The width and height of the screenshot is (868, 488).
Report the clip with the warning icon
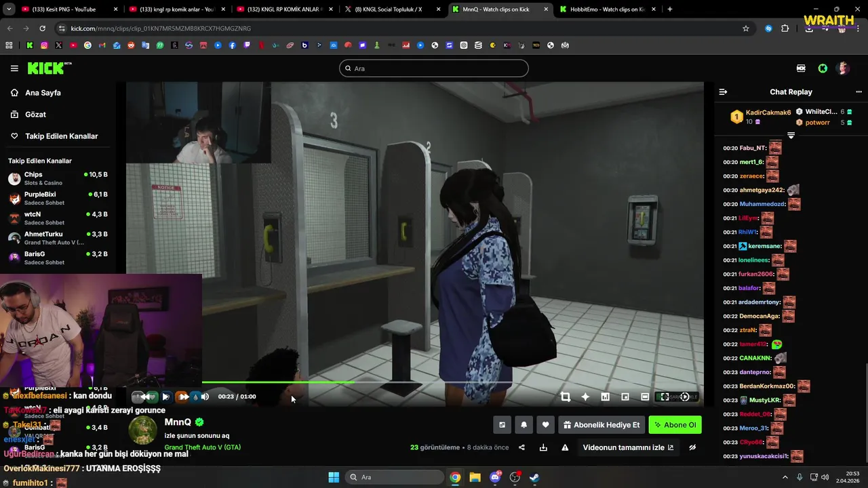tap(565, 447)
